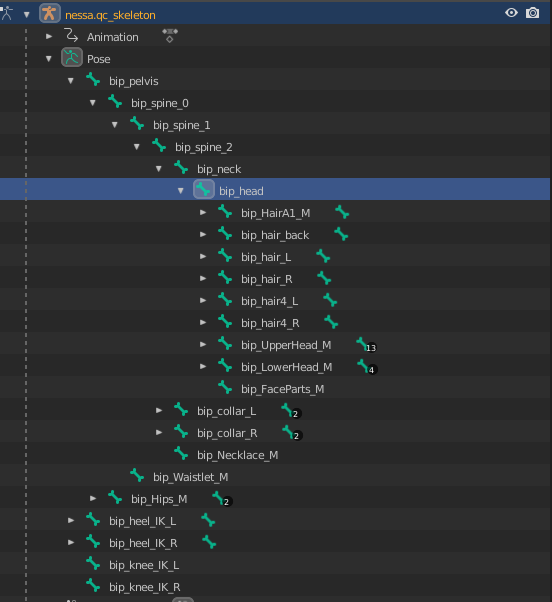Expand the bip_HairA1_M bone
This screenshot has height=602, width=552.
pyautogui.click(x=203, y=212)
